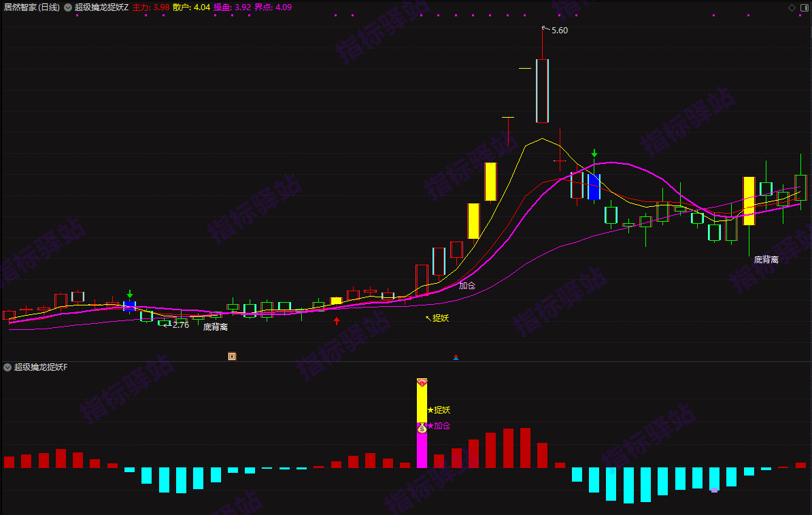Click the green down arrow above the left blue candle

coord(130,294)
